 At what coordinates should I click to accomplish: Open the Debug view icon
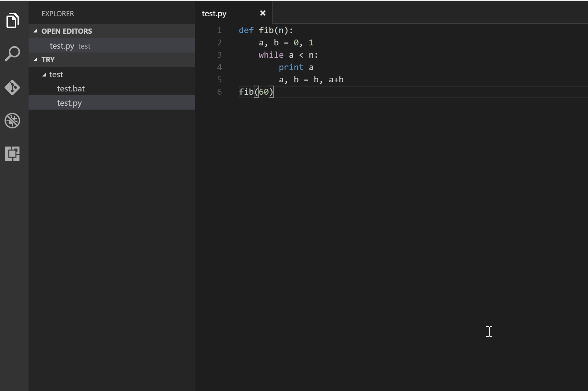(12, 121)
